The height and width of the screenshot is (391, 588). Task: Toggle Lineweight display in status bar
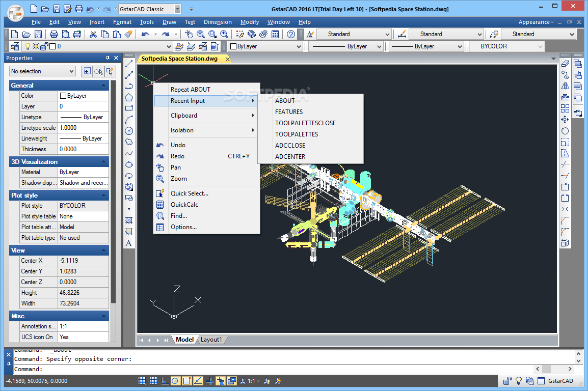(209, 381)
